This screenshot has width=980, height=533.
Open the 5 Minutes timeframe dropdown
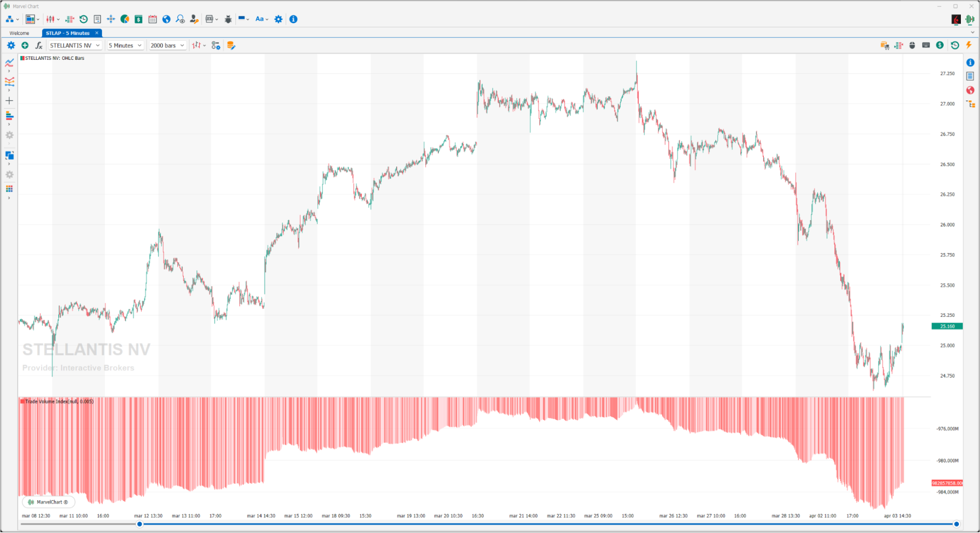coord(126,45)
